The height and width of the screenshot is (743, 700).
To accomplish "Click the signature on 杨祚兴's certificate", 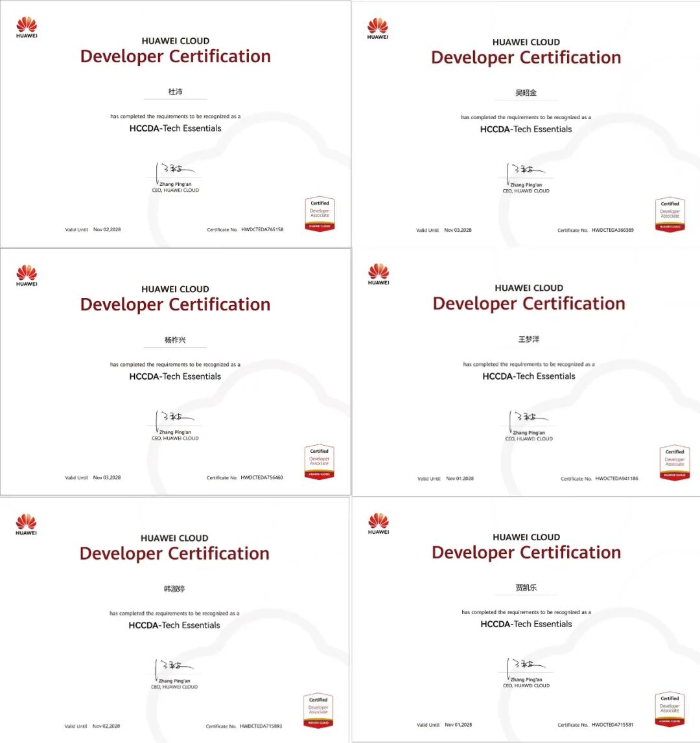I will pyautogui.click(x=175, y=418).
